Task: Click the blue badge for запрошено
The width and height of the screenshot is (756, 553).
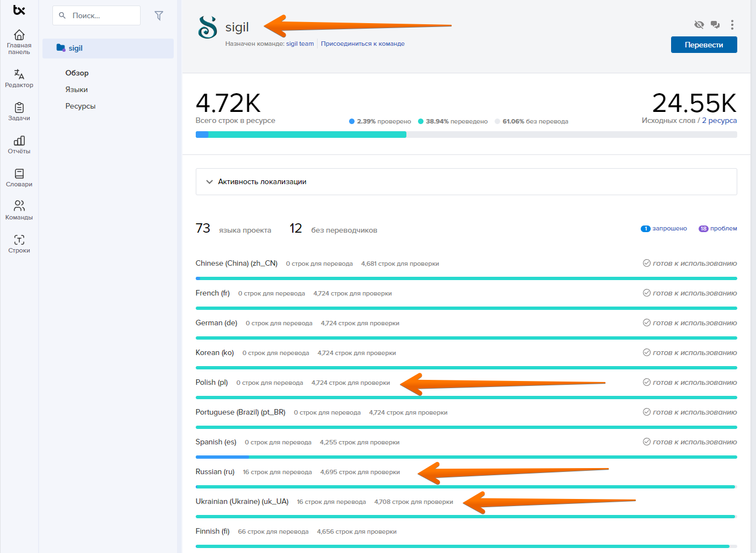Action: tap(646, 229)
